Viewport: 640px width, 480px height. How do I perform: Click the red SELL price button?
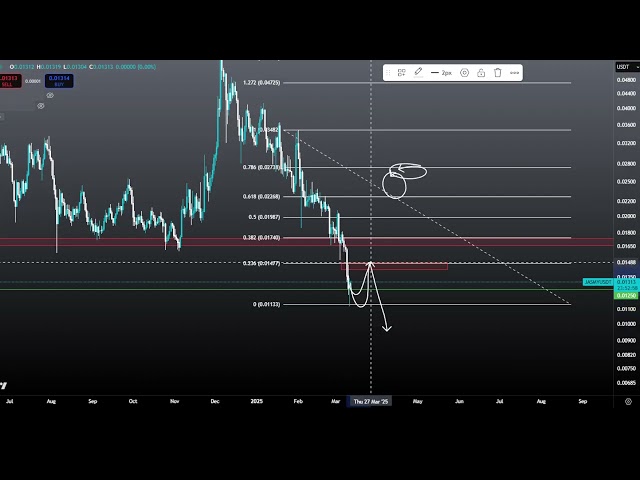pyautogui.click(x=9, y=79)
